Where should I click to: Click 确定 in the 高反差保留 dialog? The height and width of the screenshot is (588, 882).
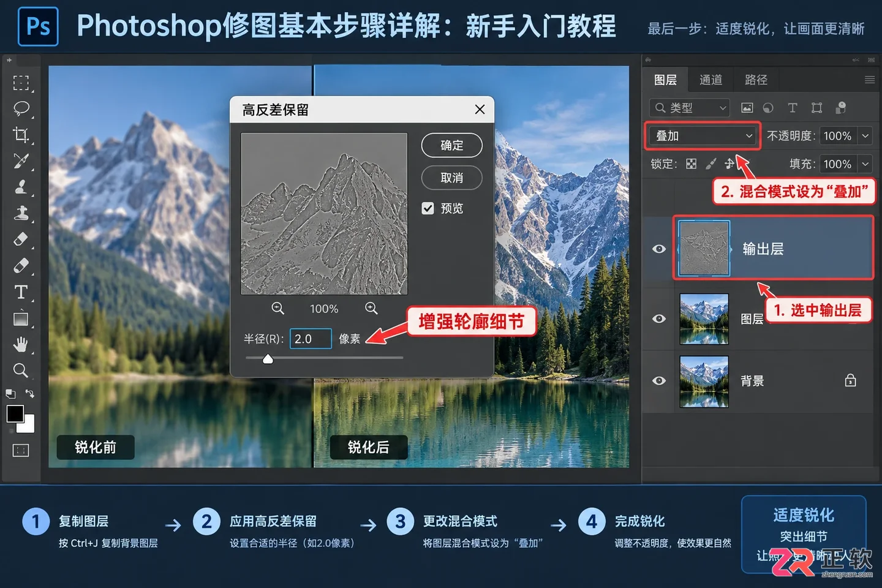(452, 145)
